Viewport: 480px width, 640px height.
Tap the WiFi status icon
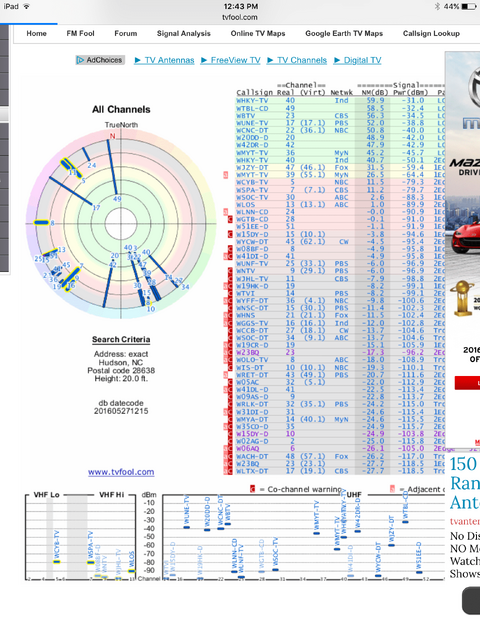27,6
